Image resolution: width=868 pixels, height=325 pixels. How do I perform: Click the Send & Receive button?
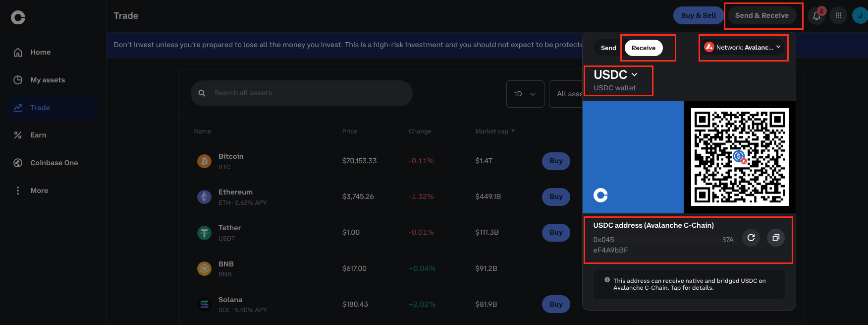tap(761, 15)
